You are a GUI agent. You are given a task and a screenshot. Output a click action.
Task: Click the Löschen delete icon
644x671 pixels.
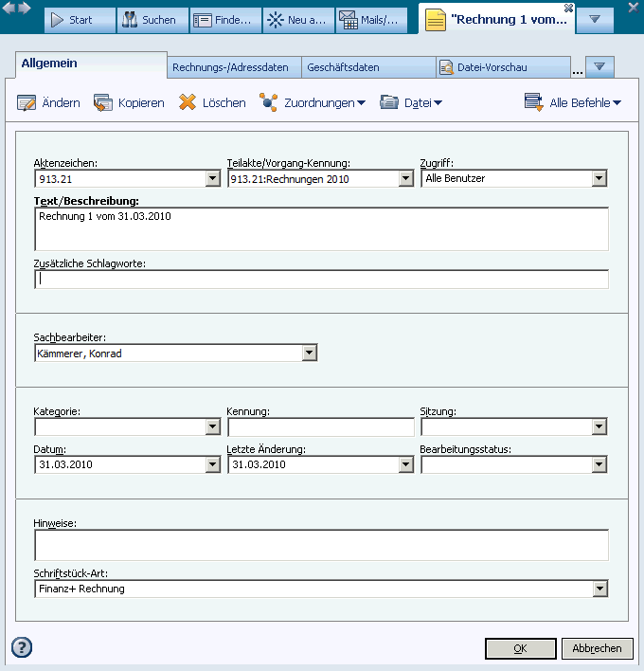pos(188,102)
